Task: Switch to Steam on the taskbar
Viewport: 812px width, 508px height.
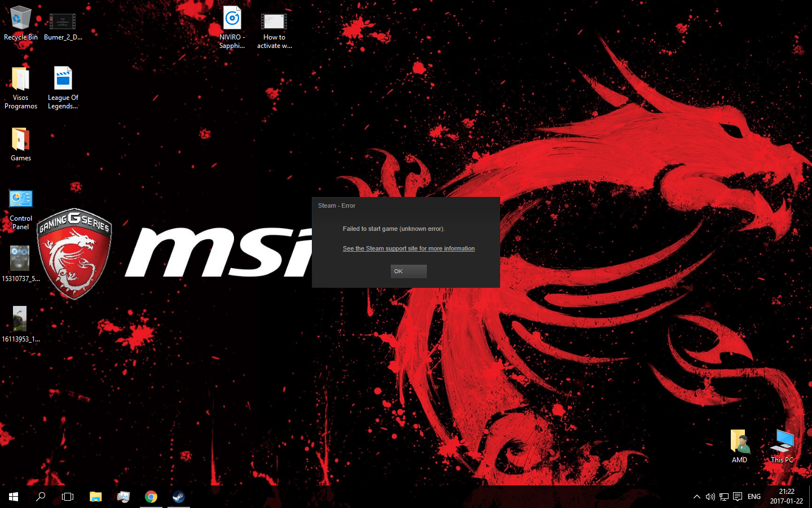Action: [x=179, y=497]
